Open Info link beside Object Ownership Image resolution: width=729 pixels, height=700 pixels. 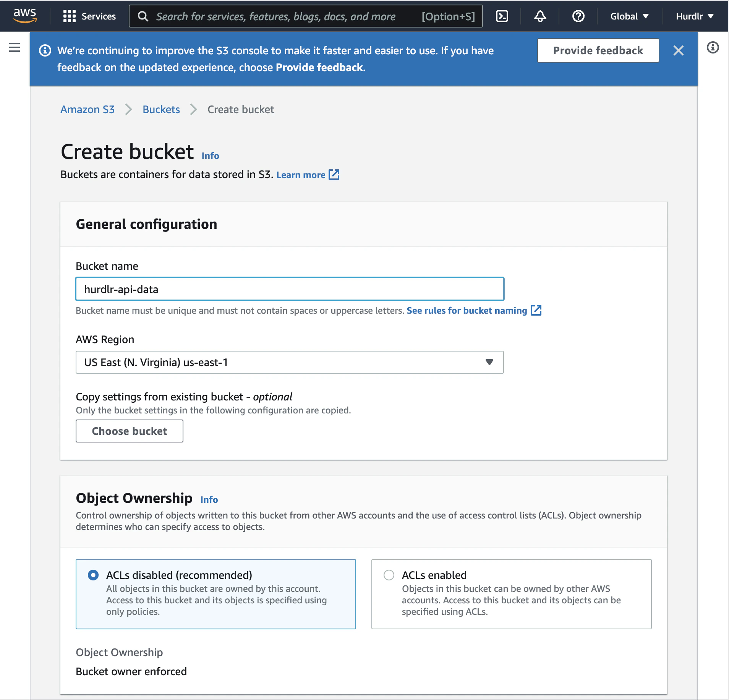pyautogui.click(x=209, y=500)
